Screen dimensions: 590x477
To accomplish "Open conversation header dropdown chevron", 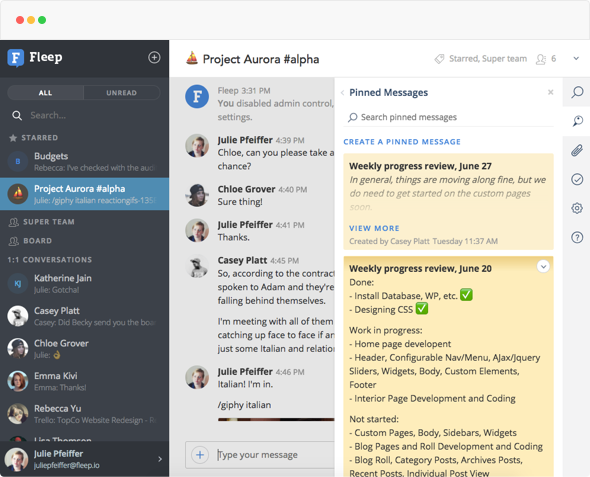I will 576,59.
